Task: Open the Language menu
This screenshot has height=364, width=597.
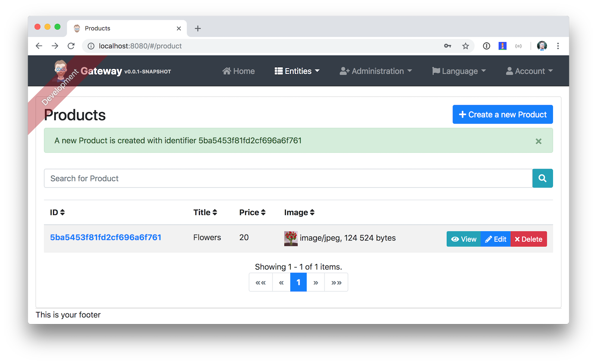Action: click(459, 71)
